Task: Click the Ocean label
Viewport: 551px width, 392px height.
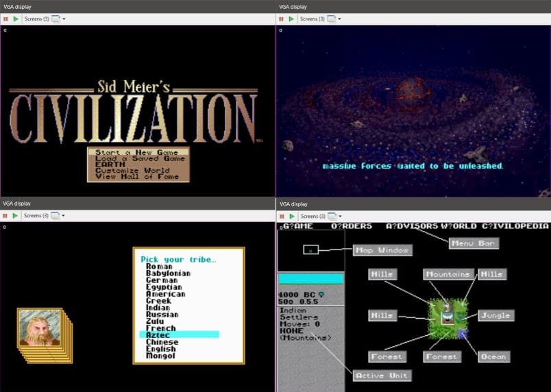Action: tap(493, 356)
